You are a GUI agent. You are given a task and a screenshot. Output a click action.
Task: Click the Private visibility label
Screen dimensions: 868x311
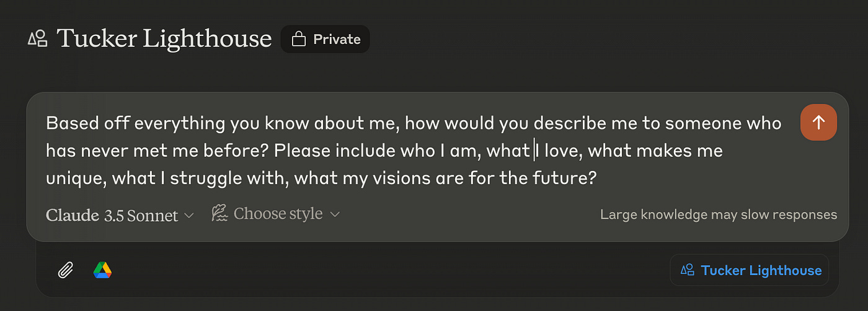tap(337, 40)
